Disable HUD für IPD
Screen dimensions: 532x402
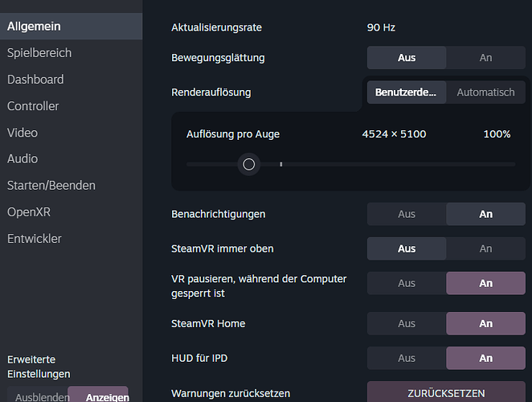(407, 359)
